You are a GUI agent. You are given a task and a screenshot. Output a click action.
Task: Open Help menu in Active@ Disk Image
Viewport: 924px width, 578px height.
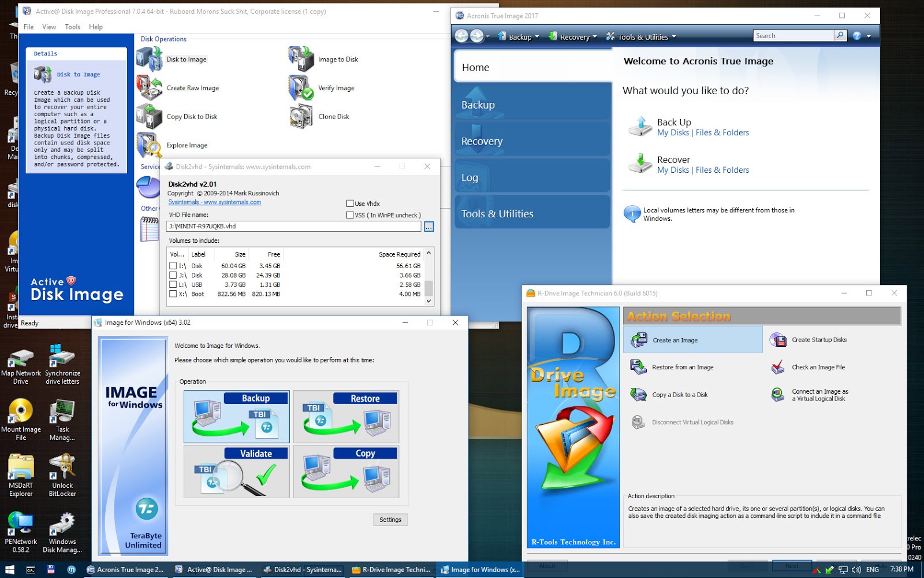click(x=96, y=27)
